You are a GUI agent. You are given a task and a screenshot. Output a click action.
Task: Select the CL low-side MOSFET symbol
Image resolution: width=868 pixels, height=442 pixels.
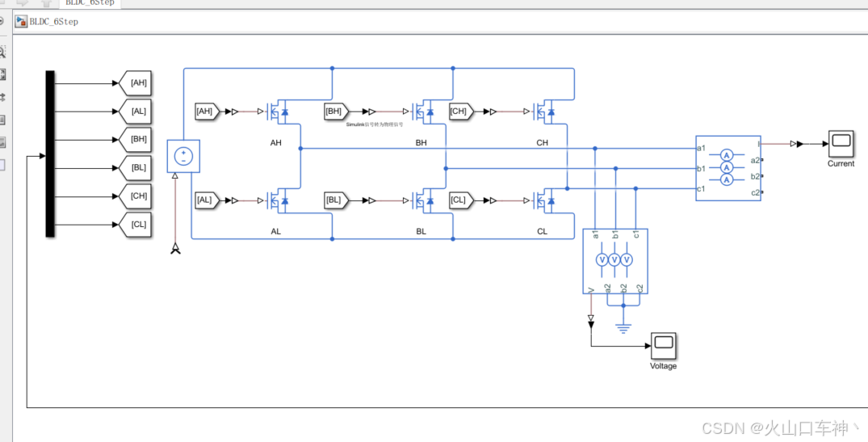click(543, 200)
